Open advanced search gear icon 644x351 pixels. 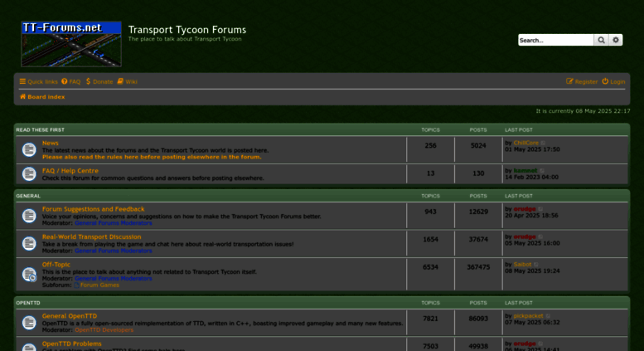[616, 40]
